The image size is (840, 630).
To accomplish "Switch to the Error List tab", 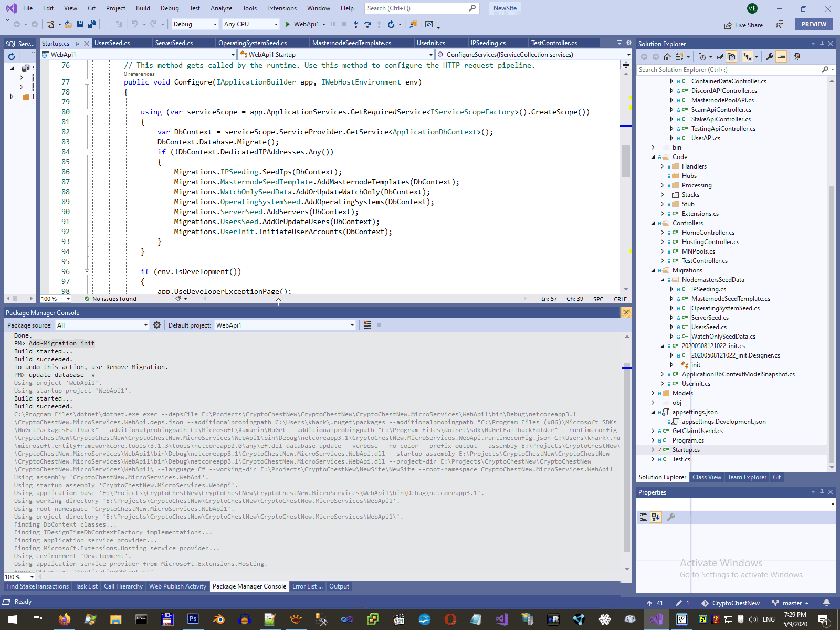I will 308,586.
